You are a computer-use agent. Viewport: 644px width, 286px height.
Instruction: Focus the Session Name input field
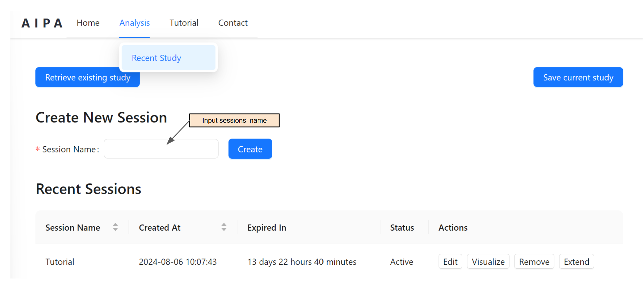161,149
